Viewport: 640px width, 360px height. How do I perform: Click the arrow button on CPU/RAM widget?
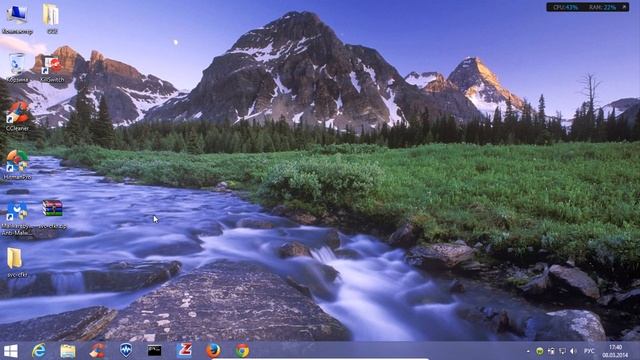coord(624,7)
